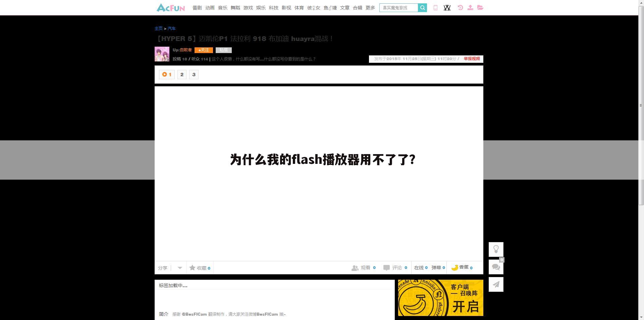Click the paper plane icon
Image resolution: width=644 pixels, height=320 pixels.
(496, 284)
